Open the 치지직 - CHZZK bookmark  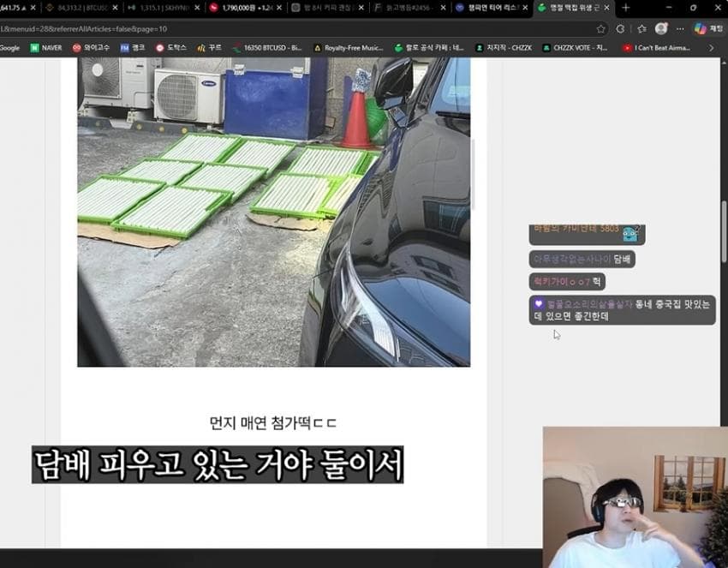(x=504, y=48)
